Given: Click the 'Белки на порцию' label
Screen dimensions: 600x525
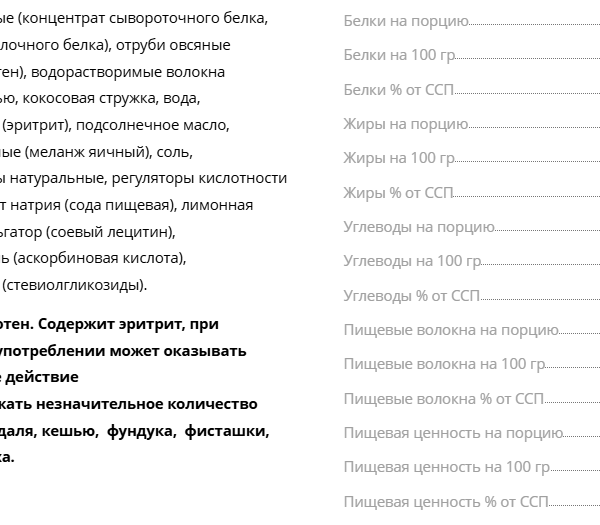Looking at the screenshot, I should tap(406, 21).
